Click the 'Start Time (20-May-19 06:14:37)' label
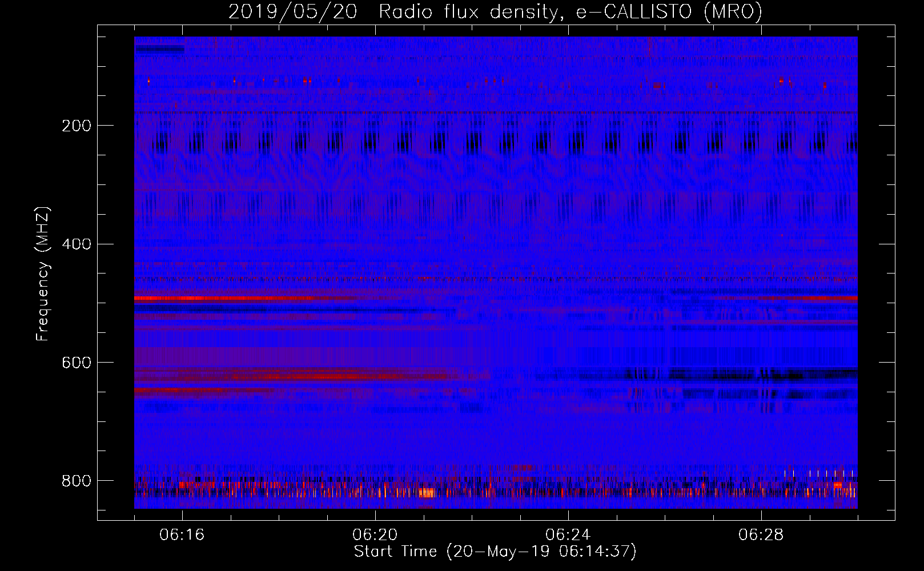This screenshot has width=924, height=571. [495, 552]
